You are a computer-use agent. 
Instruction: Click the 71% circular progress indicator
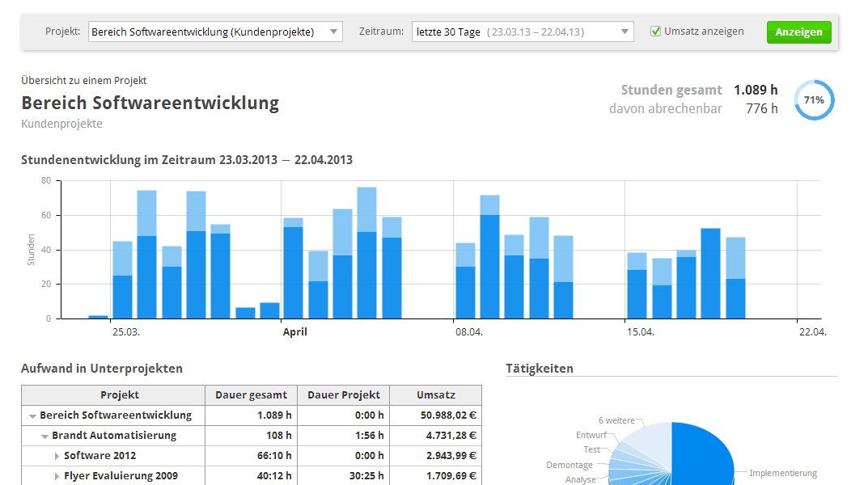[x=814, y=100]
